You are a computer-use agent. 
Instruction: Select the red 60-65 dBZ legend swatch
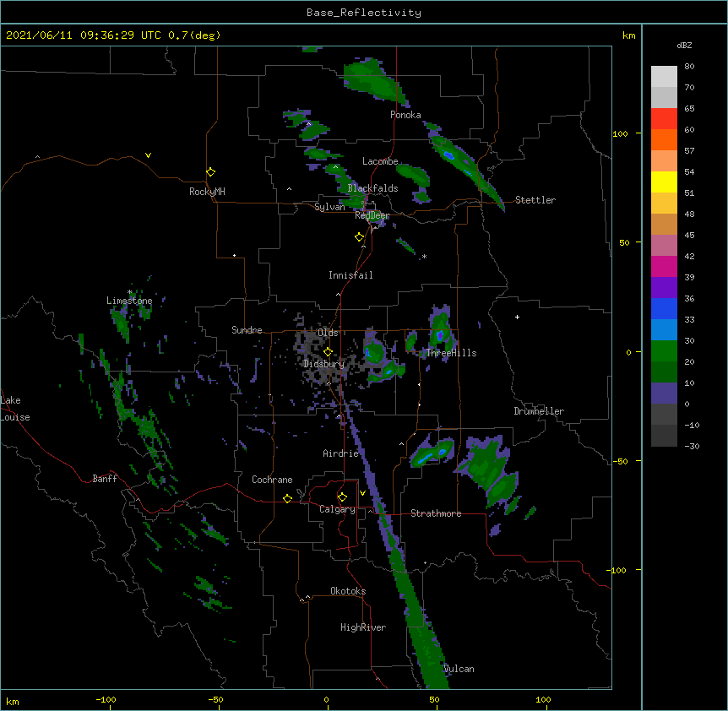coord(664,119)
